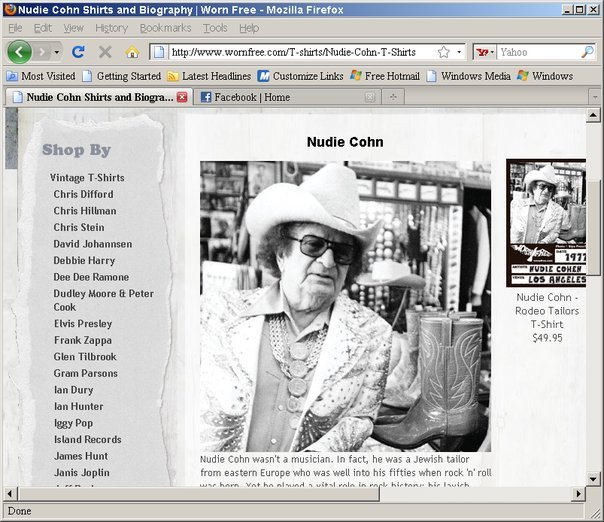Go back with the green Back arrow
Viewport: 604px width, 522px height.
point(19,52)
